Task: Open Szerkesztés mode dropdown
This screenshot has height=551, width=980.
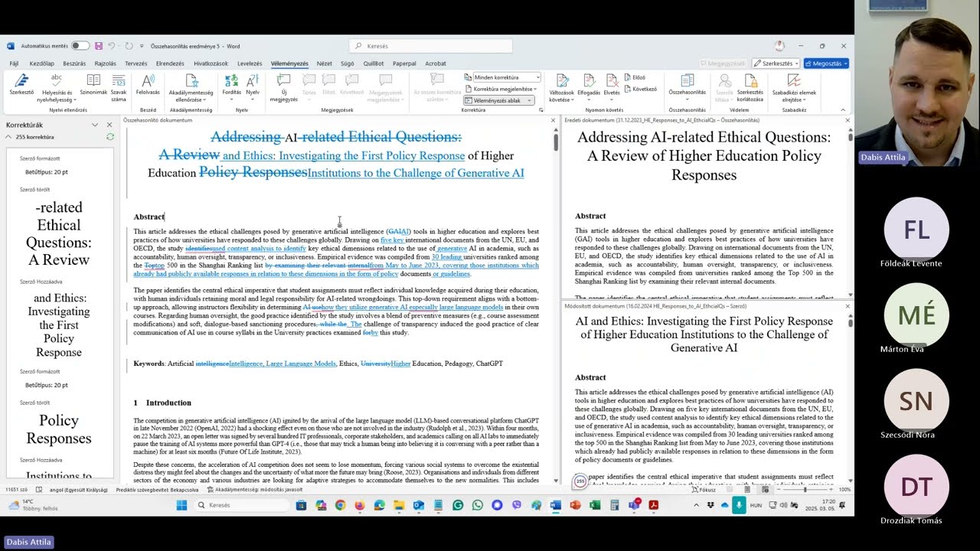Action: [x=776, y=64]
